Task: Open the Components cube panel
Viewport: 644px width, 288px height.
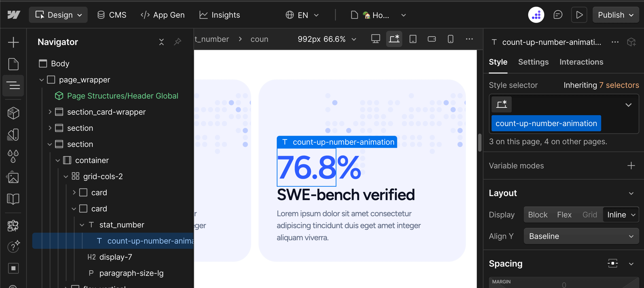Action: pos(13,113)
